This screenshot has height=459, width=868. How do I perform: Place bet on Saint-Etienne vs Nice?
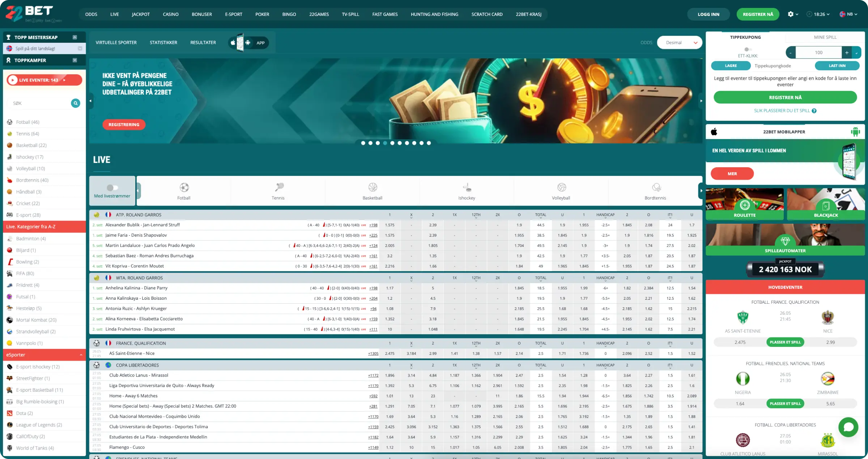pos(785,342)
